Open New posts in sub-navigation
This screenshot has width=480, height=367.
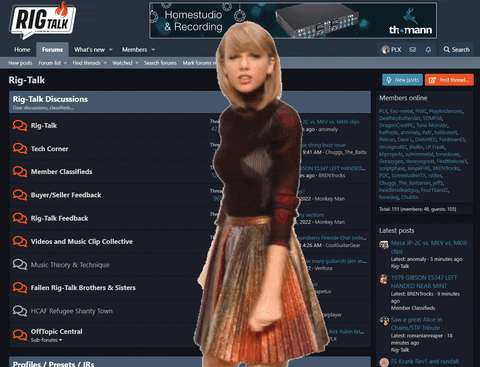pyautogui.click(x=20, y=63)
